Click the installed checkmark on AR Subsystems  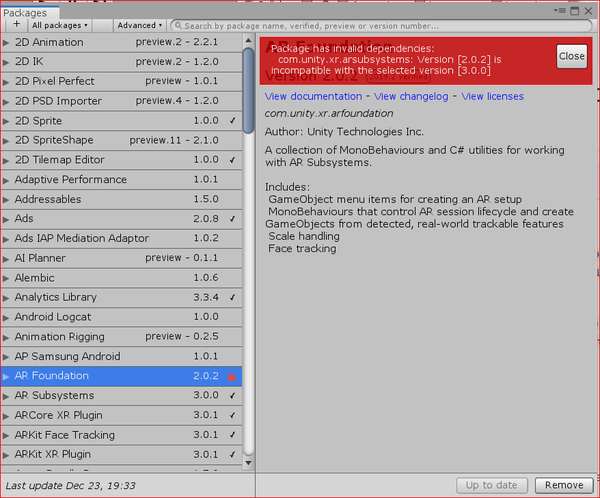(x=232, y=395)
